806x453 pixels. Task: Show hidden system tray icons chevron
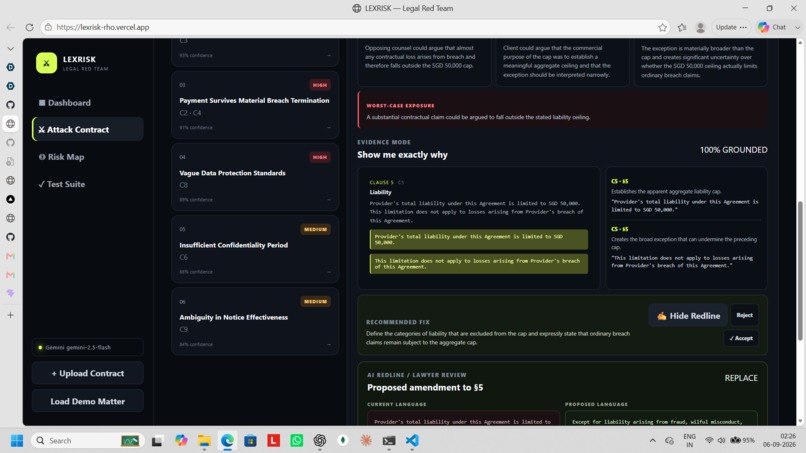tap(652, 441)
